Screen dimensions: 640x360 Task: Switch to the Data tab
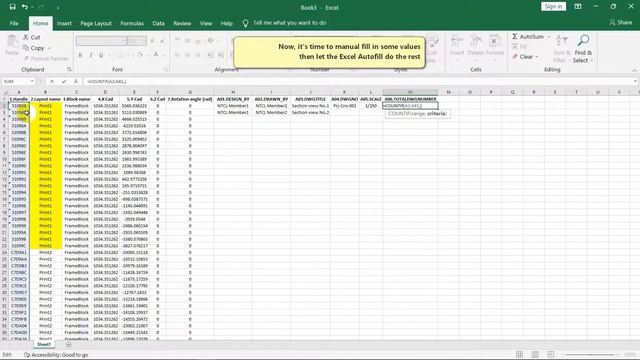[x=158, y=23]
